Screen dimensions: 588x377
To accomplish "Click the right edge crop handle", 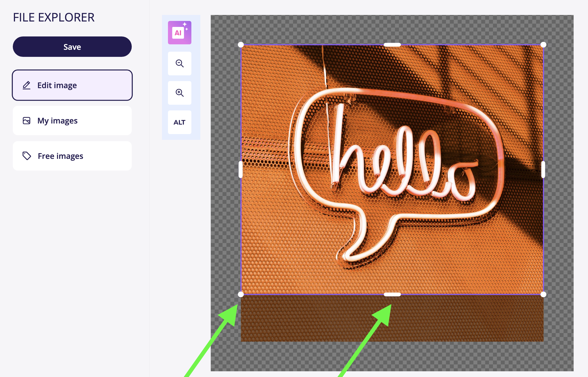I will pyautogui.click(x=543, y=169).
